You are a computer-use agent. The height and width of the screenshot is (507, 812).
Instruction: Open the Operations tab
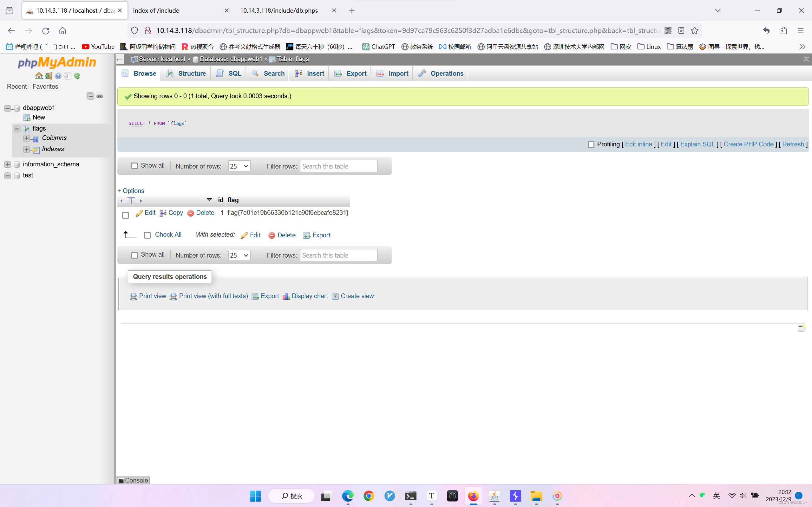coord(446,73)
